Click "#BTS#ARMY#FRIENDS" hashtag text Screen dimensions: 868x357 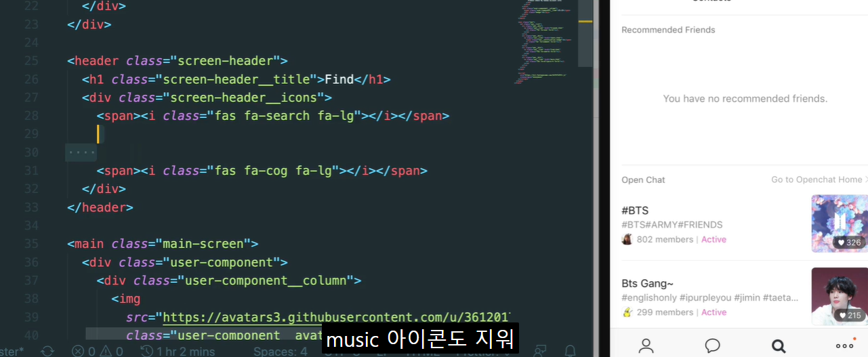[672, 225]
